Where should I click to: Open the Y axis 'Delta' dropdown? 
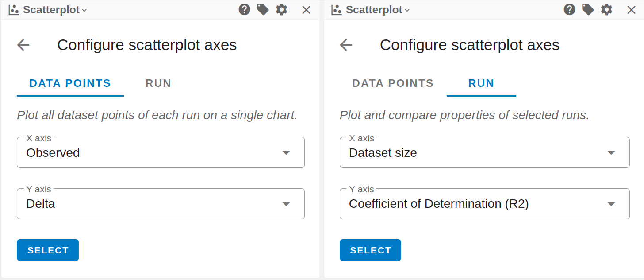[161, 204]
